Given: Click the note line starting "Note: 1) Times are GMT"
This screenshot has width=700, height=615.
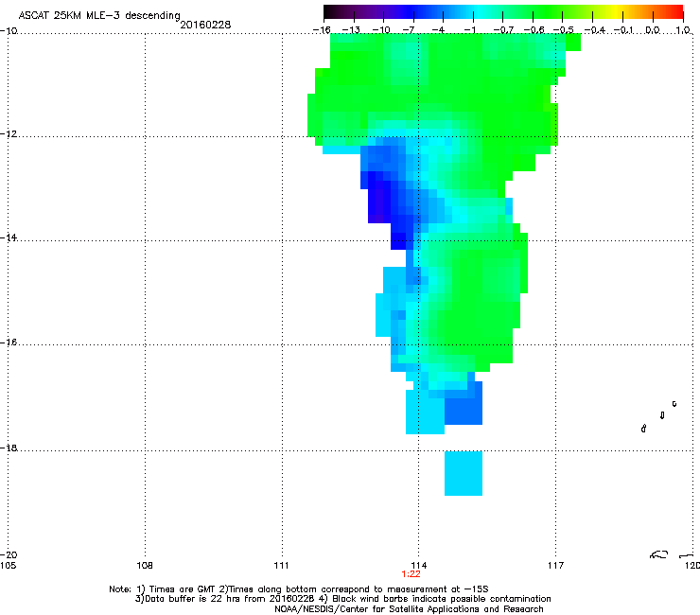Looking at the screenshot, I should (299, 589).
